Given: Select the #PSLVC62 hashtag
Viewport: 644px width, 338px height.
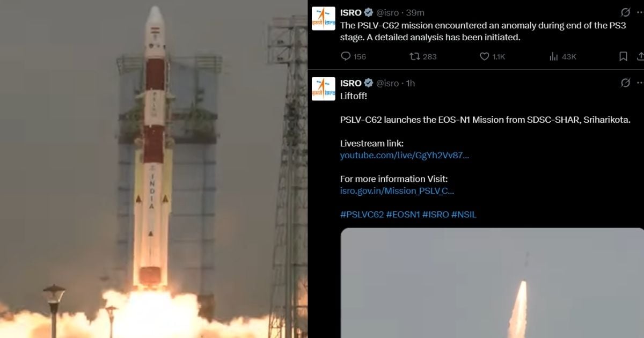Looking at the screenshot, I should tap(362, 215).
